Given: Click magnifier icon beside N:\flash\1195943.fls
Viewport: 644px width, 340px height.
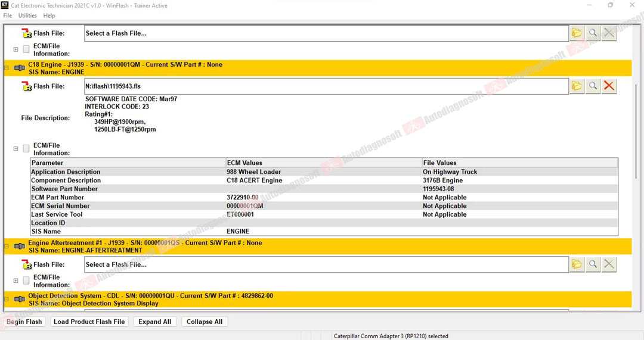Looking at the screenshot, I should click(x=593, y=86).
